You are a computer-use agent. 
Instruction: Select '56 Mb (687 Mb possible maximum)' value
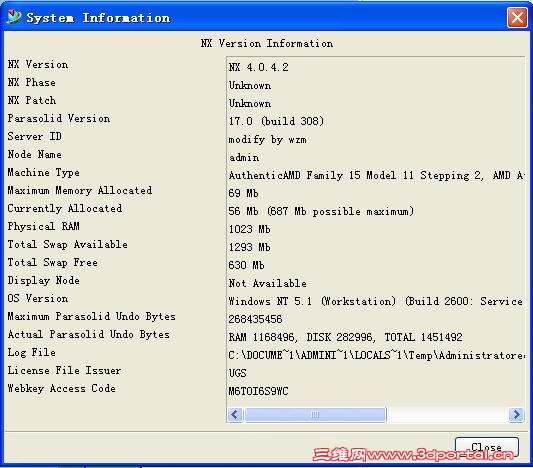[x=321, y=211]
